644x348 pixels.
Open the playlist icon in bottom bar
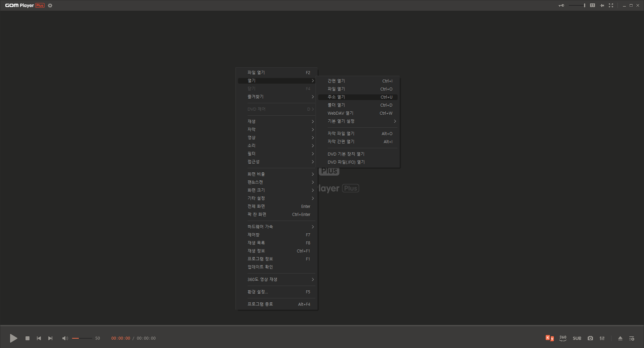coord(632,338)
